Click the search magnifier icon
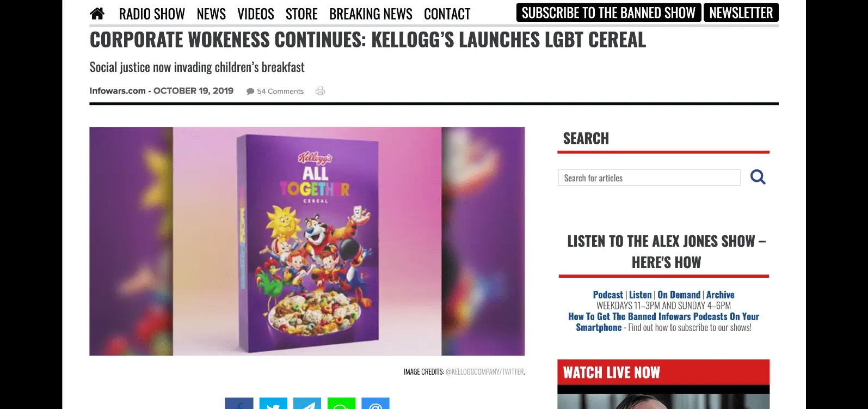 (758, 177)
